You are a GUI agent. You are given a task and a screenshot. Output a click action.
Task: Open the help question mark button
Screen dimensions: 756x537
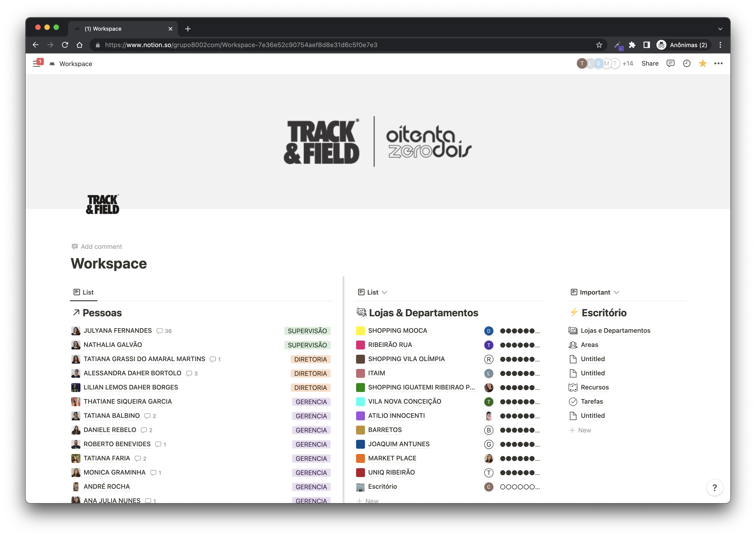pyautogui.click(x=715, y=487)
